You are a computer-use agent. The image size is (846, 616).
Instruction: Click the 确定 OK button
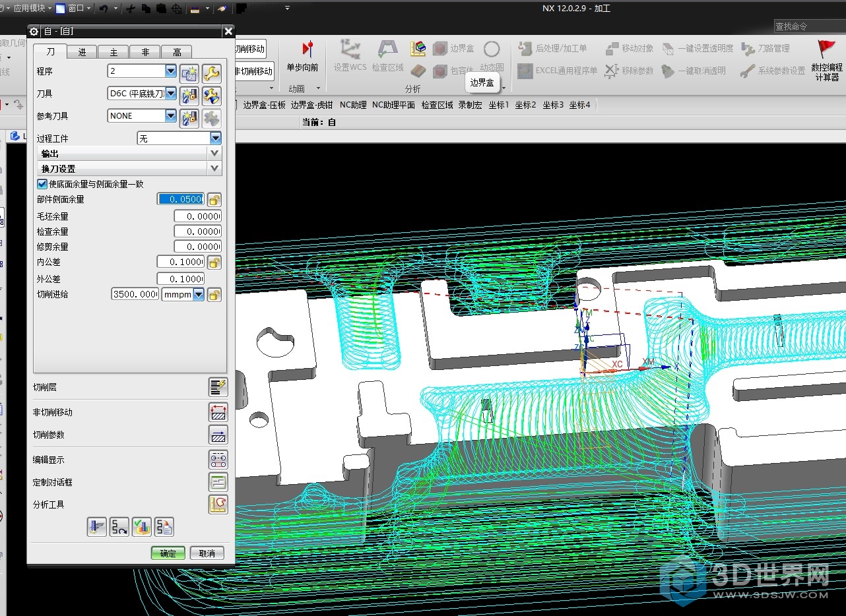[x=168, y=553]
